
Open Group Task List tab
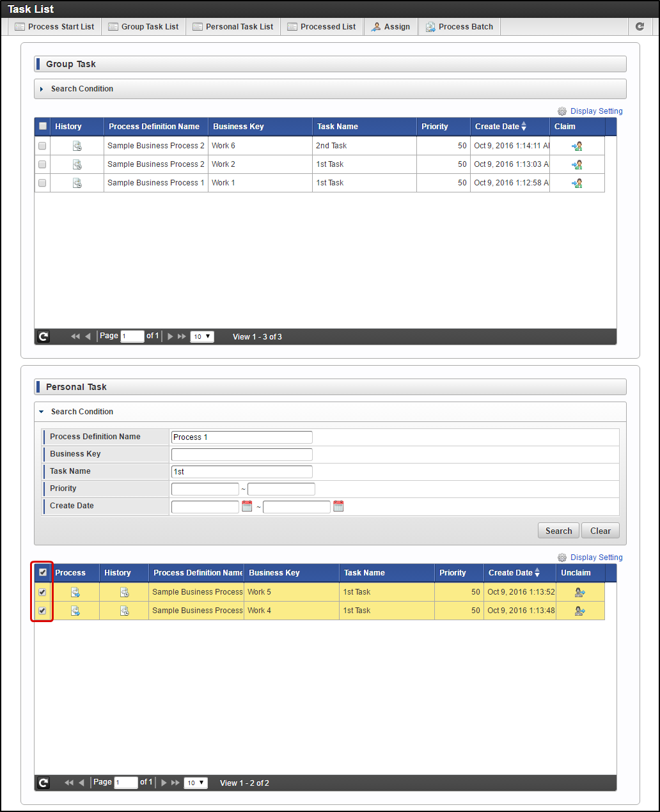coord(143,27)
